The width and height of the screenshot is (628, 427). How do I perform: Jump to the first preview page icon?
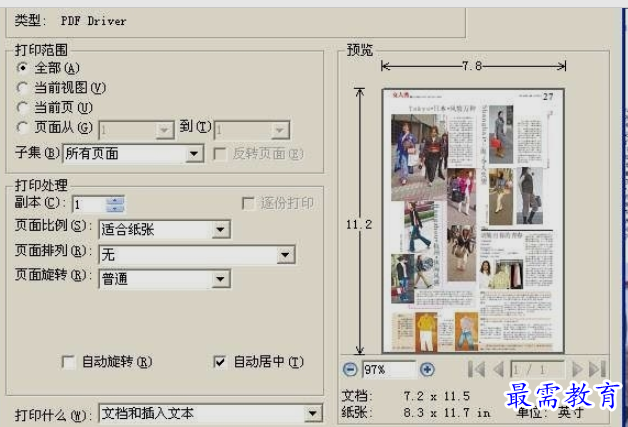click(x=476, y=369)
